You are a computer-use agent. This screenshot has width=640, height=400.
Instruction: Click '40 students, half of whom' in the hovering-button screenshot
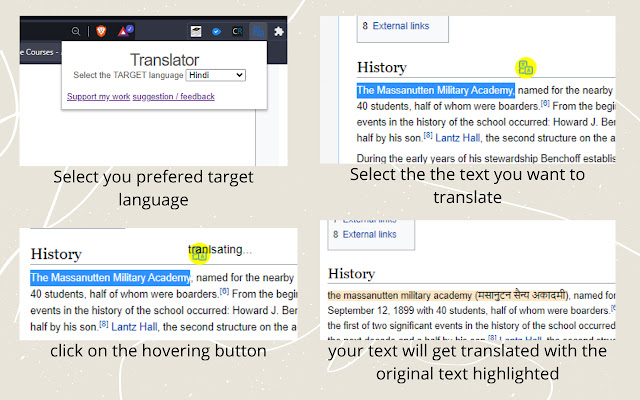pos(87,294)
